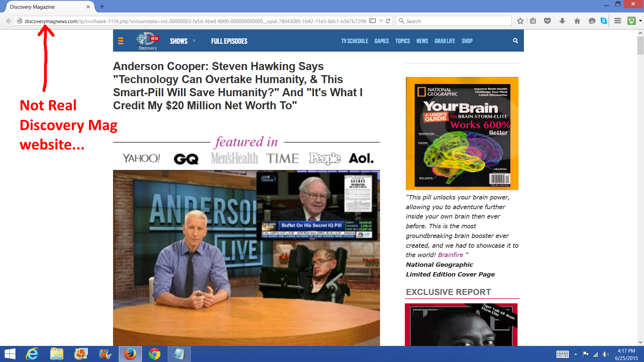
Task: Open File Explorer from taskbar
Action: [57, 354]
